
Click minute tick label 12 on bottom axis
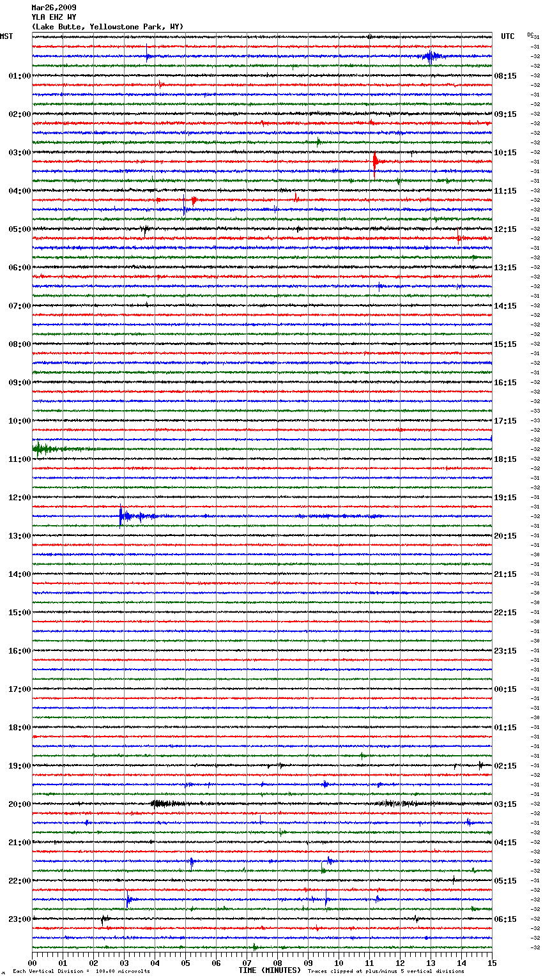400,963
